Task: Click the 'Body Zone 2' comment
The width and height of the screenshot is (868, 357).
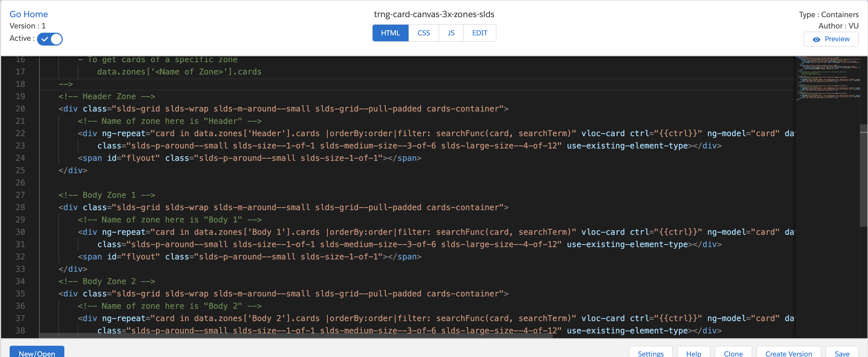Action: point(107,281)
